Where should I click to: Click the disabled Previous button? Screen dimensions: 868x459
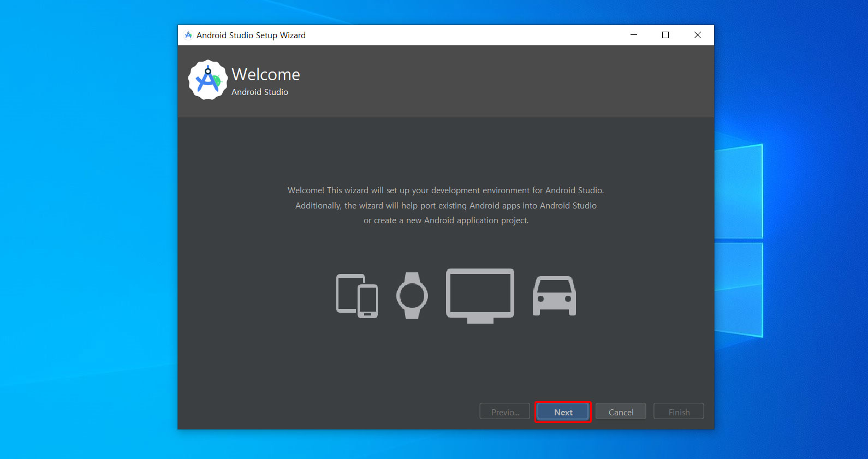point(505,412)
